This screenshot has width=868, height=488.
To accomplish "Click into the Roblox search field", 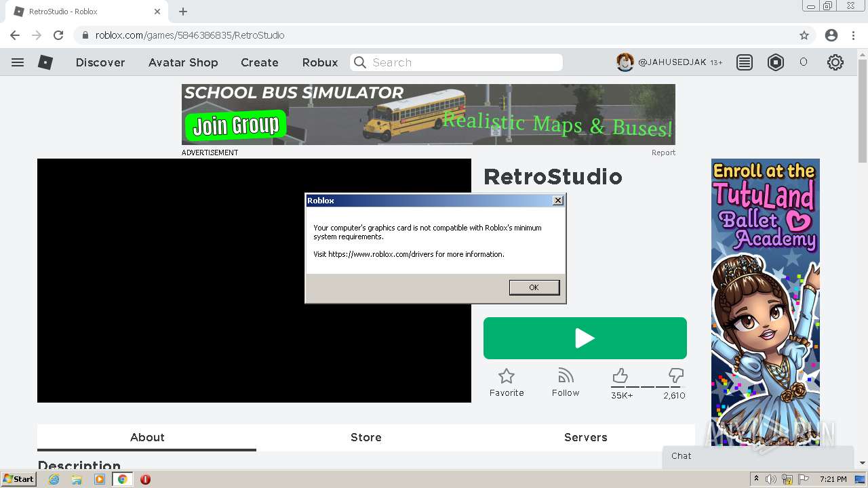I will [456, 62].
